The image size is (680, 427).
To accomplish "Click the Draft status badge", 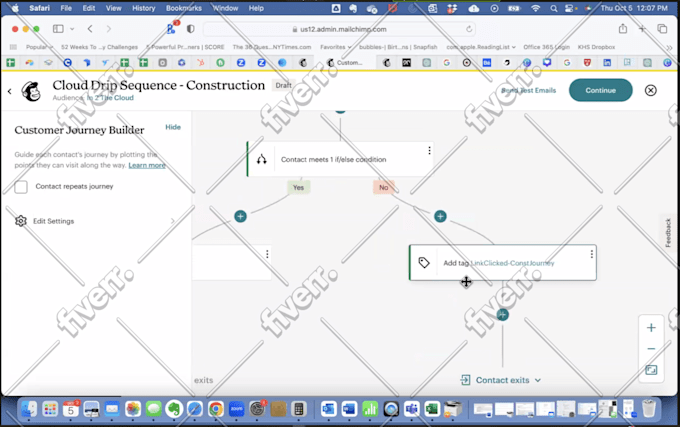I will pyautogui.click(x=284, y=85).
